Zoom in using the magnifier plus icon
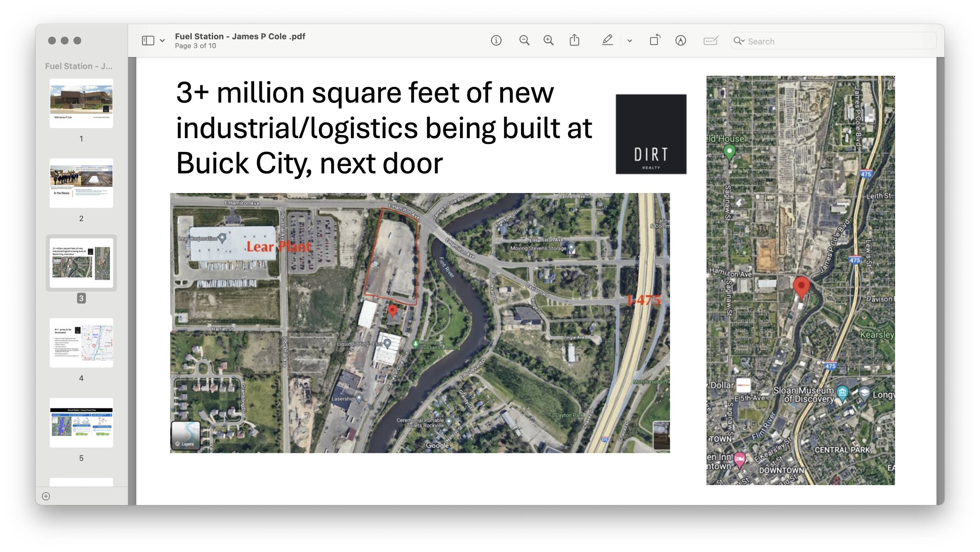The image size is (980, 552). click(x=548, y=40)
